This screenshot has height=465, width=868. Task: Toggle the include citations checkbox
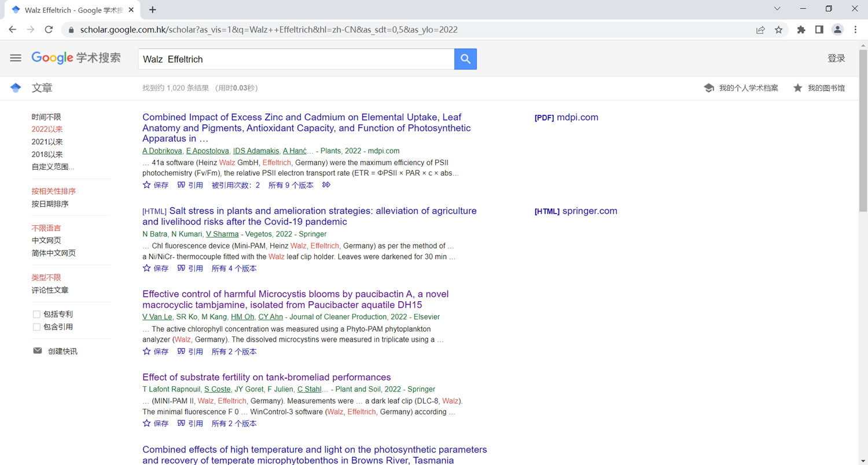(36, 327)
